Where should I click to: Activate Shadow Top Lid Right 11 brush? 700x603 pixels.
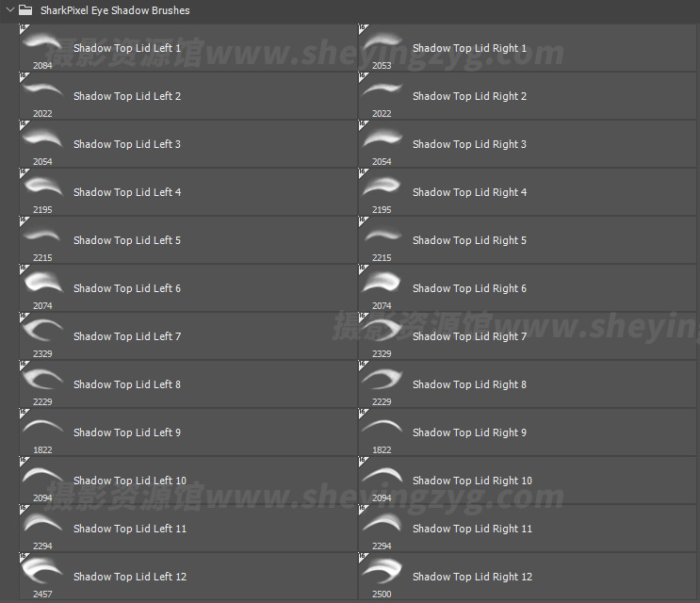pyautogui.click(x=472, y=529)
